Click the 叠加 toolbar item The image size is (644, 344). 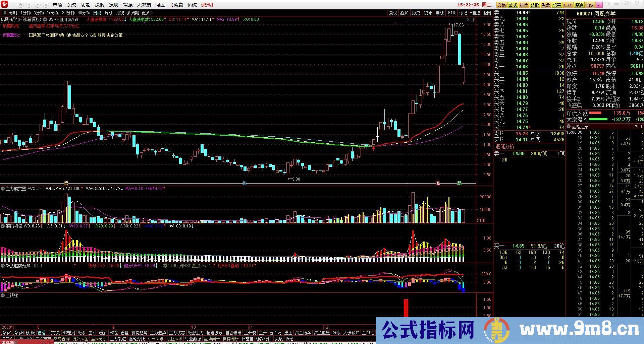click(405, 13)
